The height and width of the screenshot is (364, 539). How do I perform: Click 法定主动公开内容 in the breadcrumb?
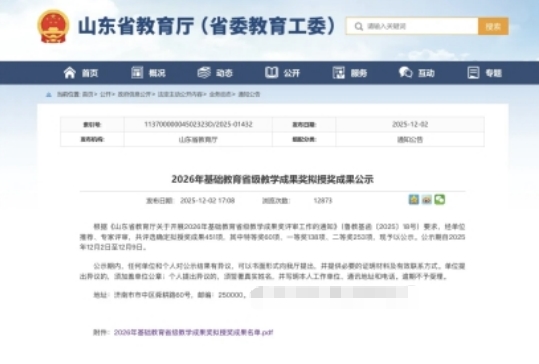(180, 94)
